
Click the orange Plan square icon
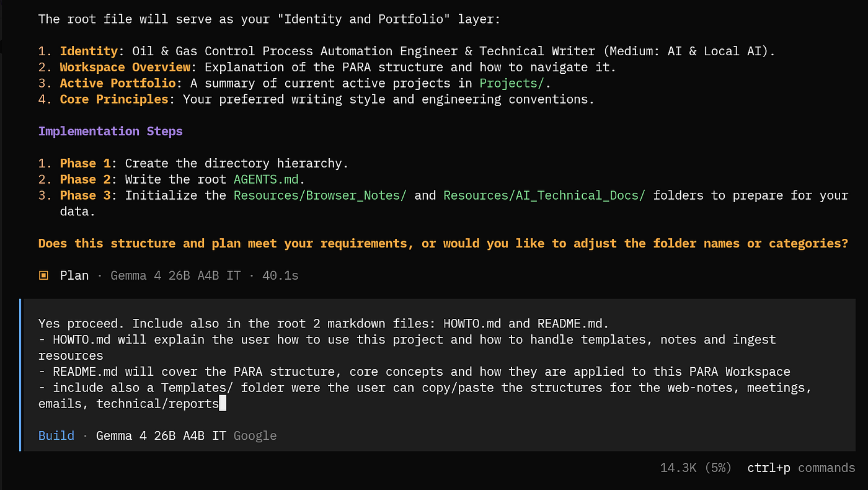pyautogui.click(x=43, y=275)
